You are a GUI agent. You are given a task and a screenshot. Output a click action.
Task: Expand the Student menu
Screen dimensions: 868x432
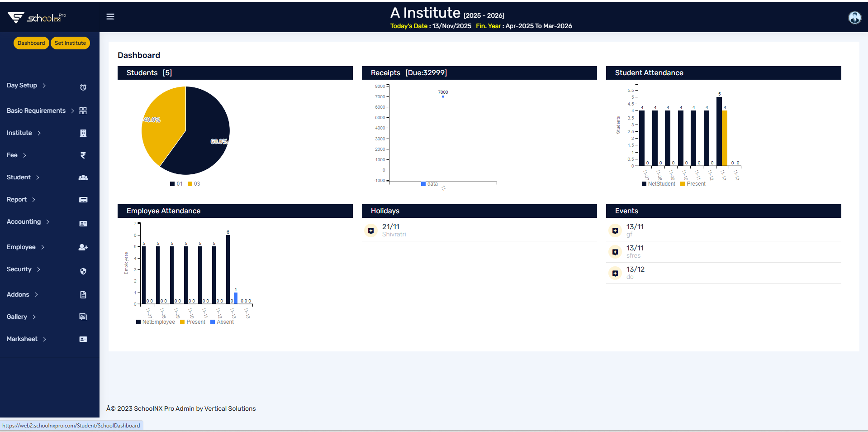pyautogui.click(x=23, y=177)
